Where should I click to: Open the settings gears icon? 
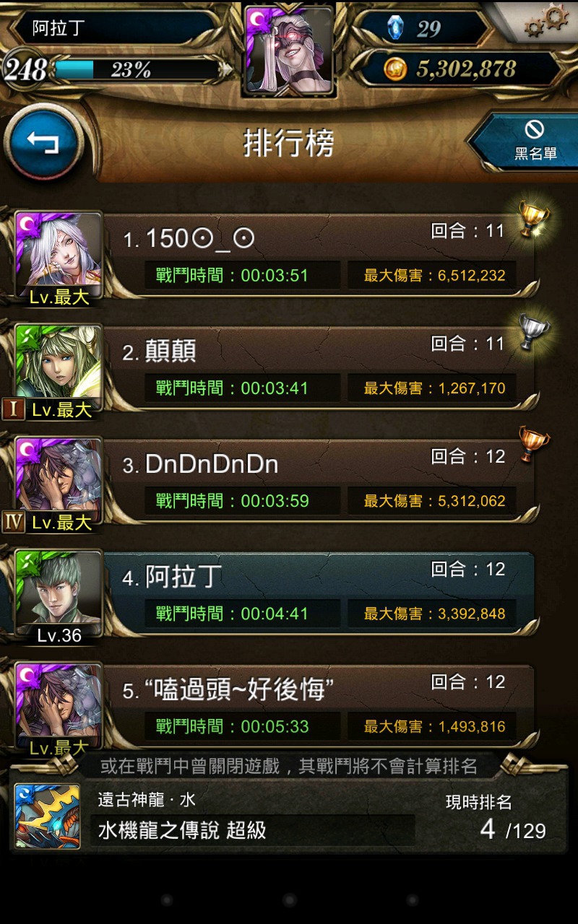click(546, 22)
